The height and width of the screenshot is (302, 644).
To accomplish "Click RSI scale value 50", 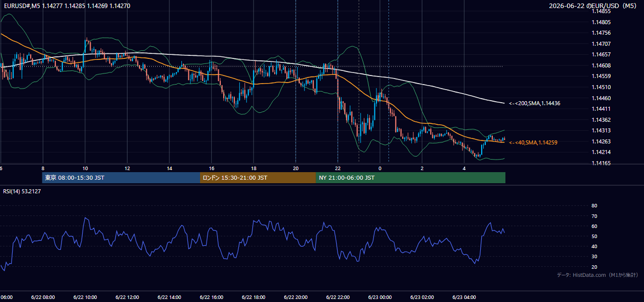I will (594, 236).
